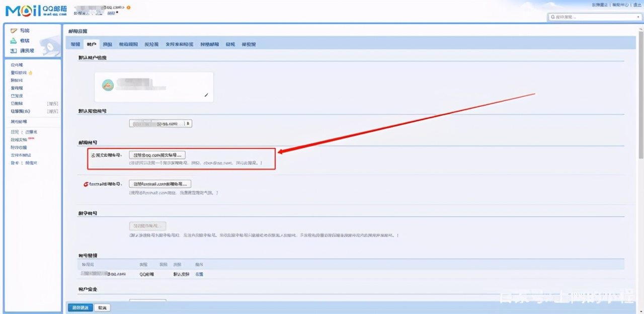Image resolution: width=644 pixels, height=314 pixels.
Task: Open the drafts folder in sidebar
Action: pyautogui.click(x=17, y=88)
